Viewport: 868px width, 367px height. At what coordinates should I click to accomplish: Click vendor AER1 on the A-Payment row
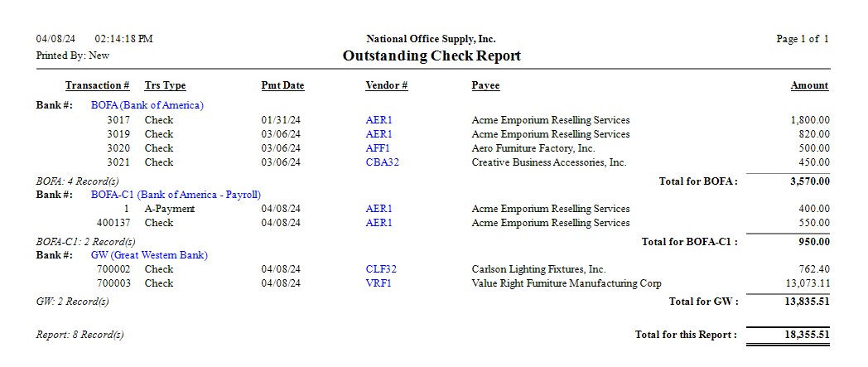379,209
